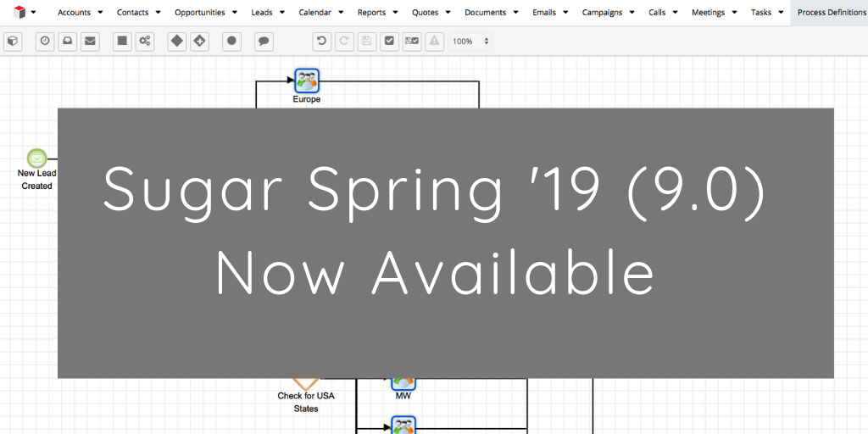Expand the Documents dropdown arrow
Image resolution: width=868 pixels, height=434 pixels.
click(516, 12)
